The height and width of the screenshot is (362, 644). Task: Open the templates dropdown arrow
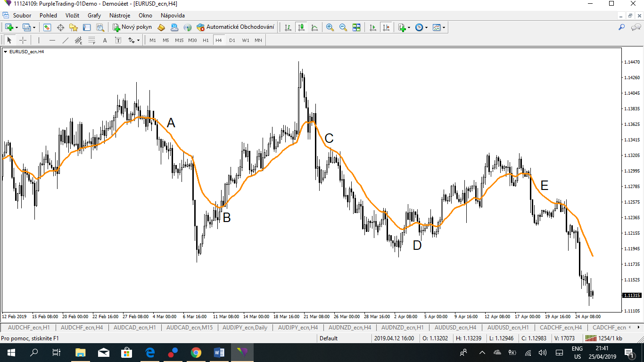click(444, 27)
